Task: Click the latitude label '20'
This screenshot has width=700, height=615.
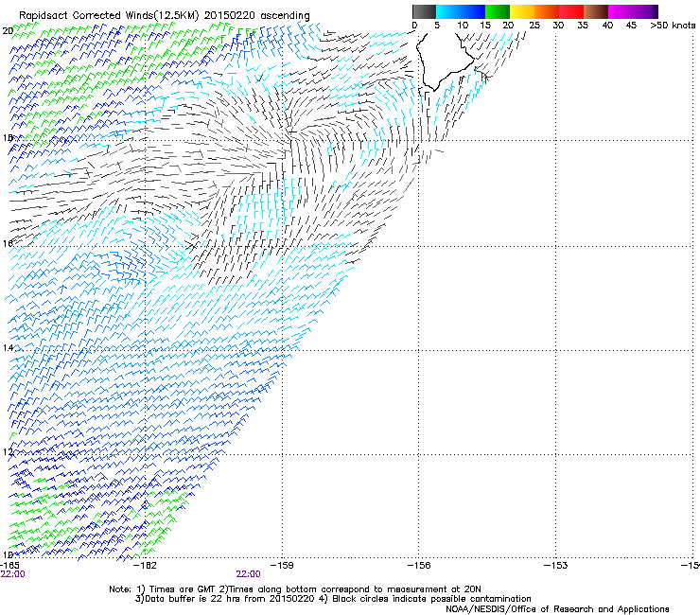Action: [x=8, y=31]
